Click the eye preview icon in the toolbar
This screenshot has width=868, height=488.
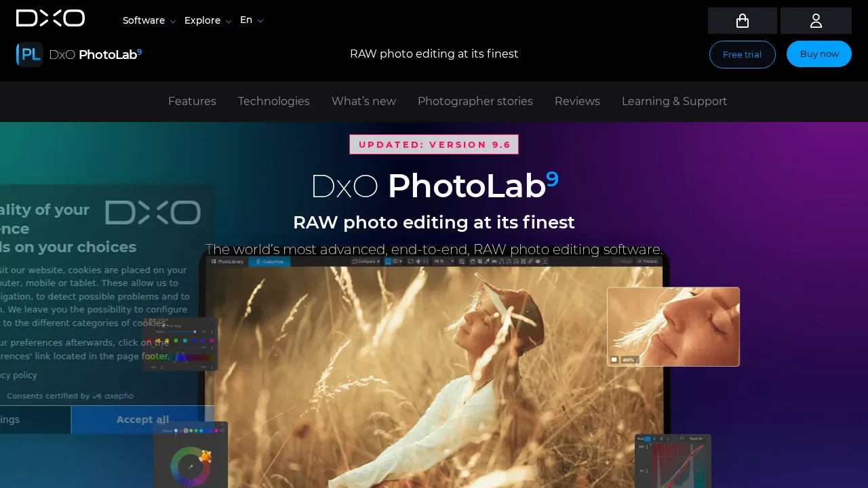(x=538, y=261)
